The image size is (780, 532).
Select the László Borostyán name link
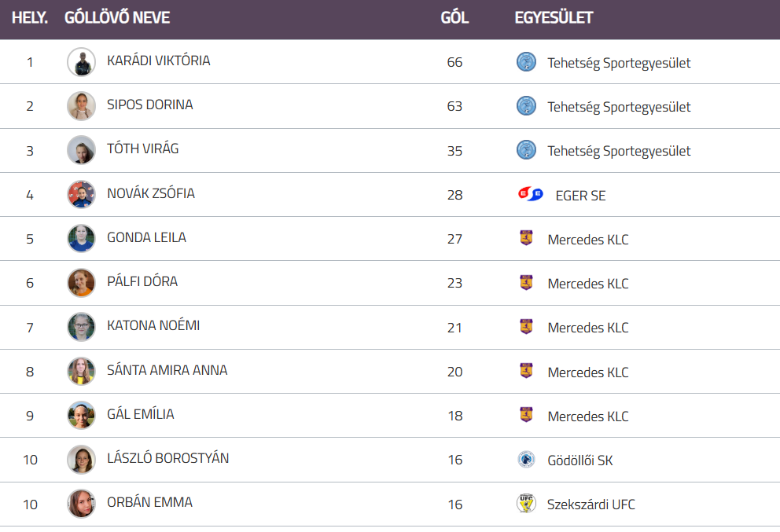[167, 458]
